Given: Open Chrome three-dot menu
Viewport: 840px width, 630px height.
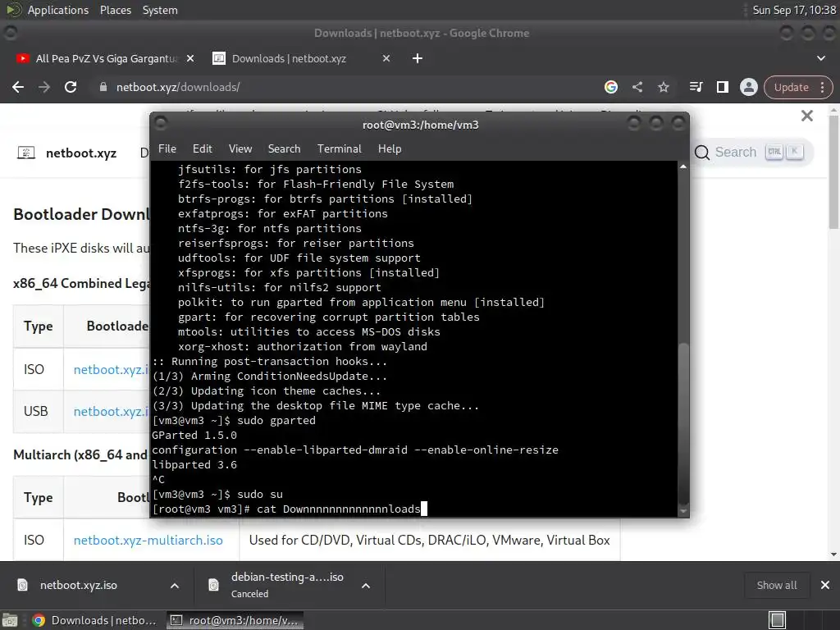Looking at the screenshot, I should (822, 87).
